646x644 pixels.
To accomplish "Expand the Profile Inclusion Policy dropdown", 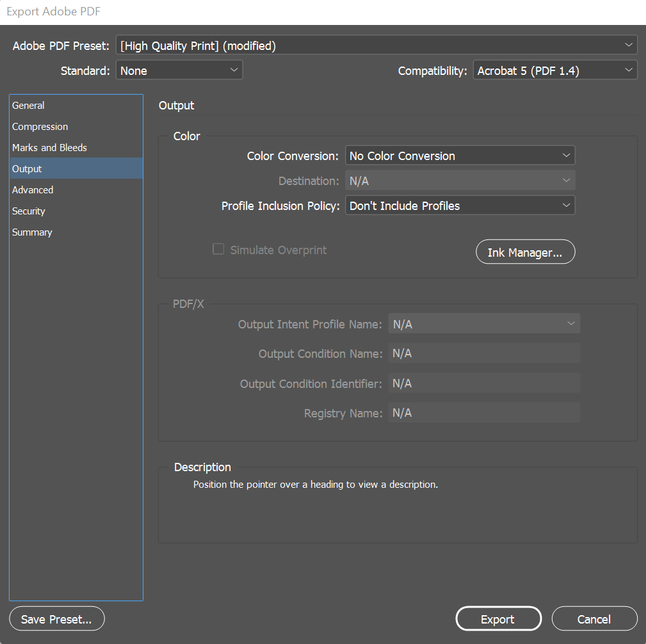I will pyautogui.click(x=460, y=205).
